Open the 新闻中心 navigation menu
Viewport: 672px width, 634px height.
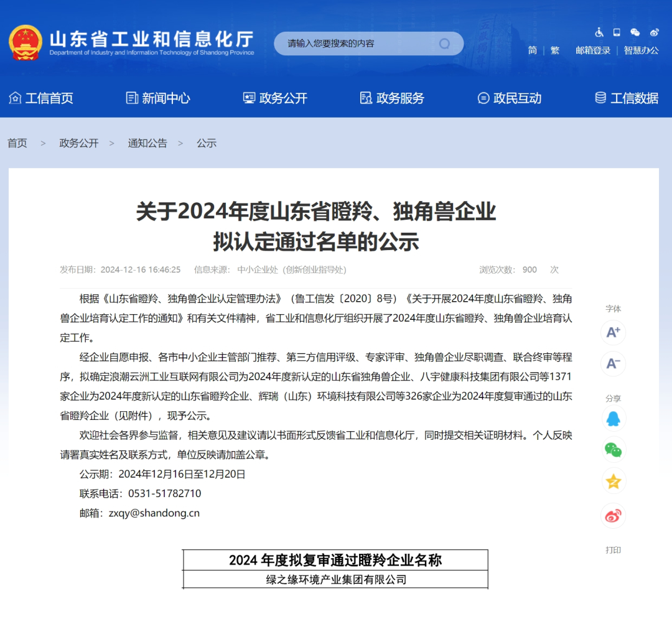[x=158, y=98]
